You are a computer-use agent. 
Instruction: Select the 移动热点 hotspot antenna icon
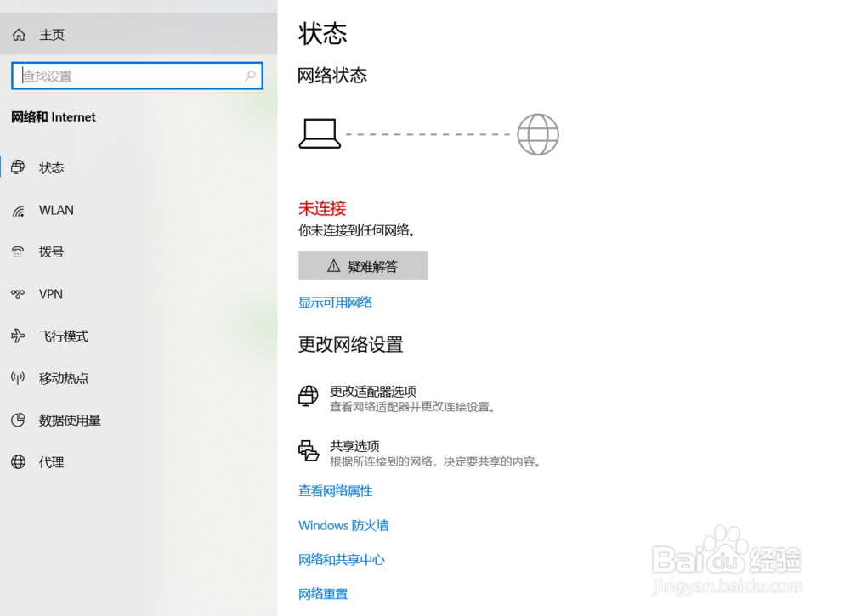(17, 378)
